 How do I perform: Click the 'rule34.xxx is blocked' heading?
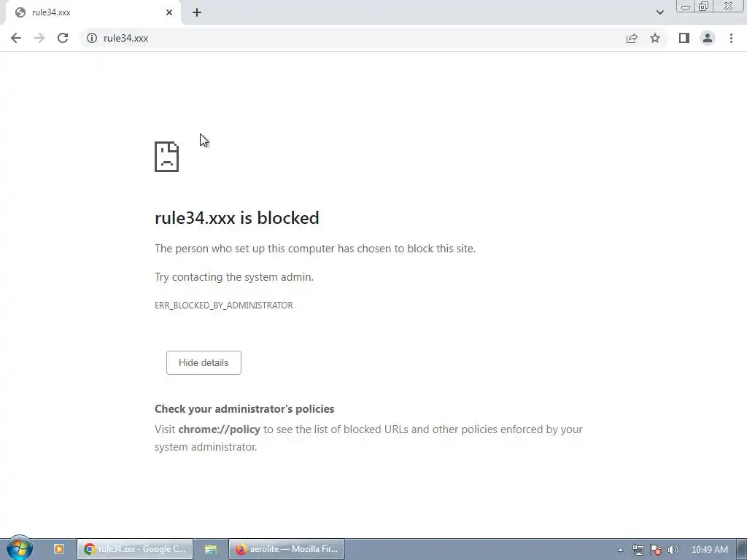coord(237,218)
